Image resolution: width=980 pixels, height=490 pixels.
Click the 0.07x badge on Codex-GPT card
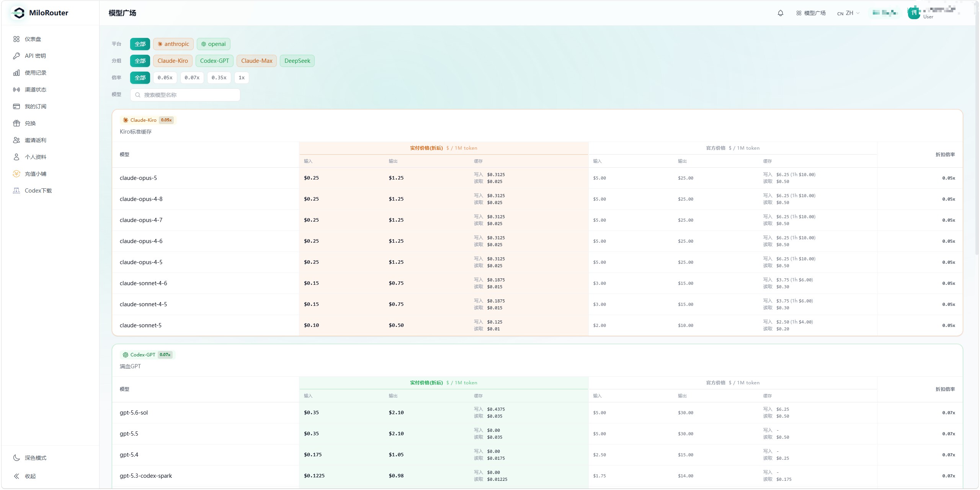point(165,355)
